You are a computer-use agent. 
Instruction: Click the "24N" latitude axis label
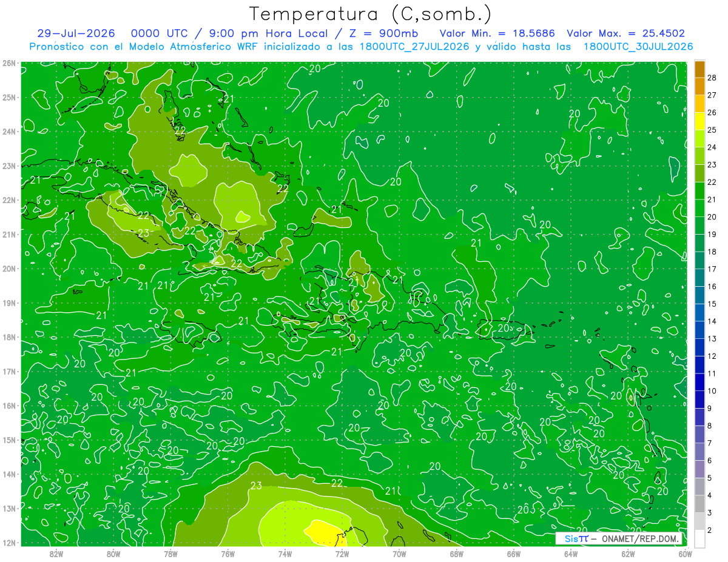pos(9,132)
